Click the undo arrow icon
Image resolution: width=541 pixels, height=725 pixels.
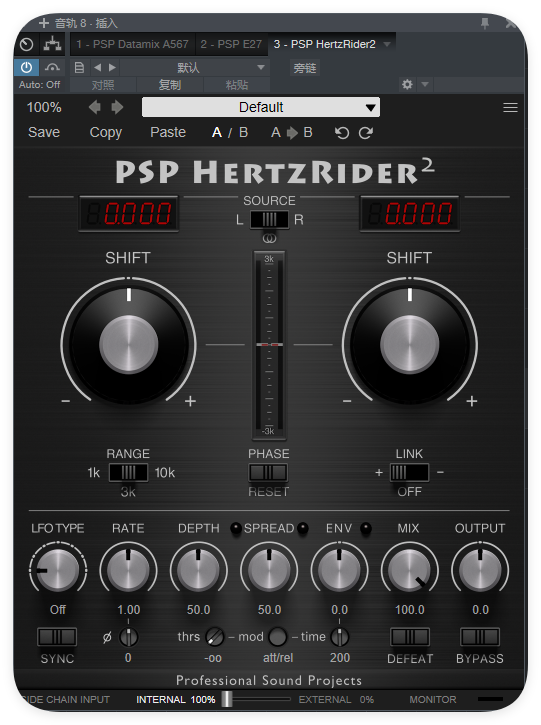pyautogui.click(x=342, y=133)
